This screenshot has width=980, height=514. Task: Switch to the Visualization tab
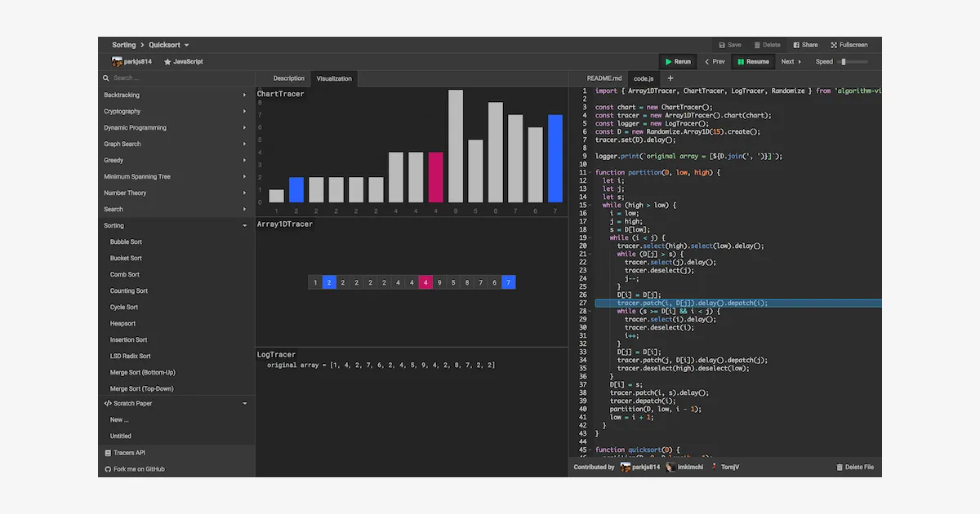334,78
